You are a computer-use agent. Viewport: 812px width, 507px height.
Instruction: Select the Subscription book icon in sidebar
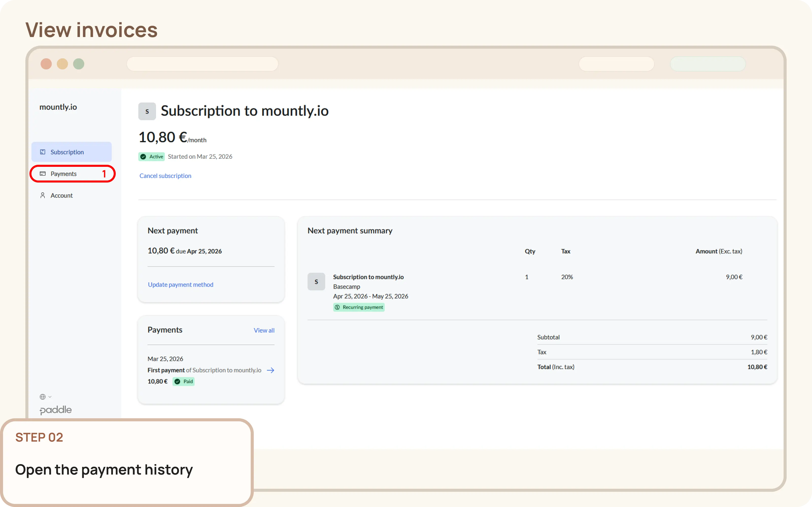coord(43,152)
